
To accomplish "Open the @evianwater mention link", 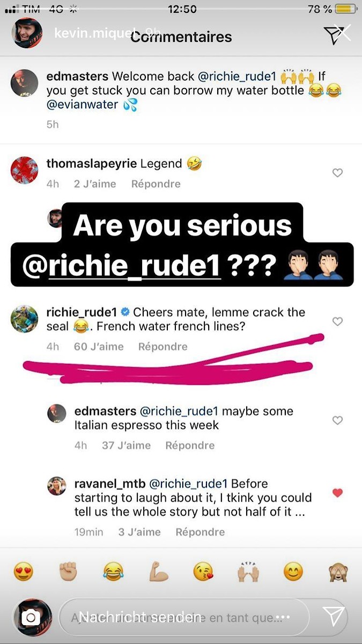I will (x=82, y=105).
